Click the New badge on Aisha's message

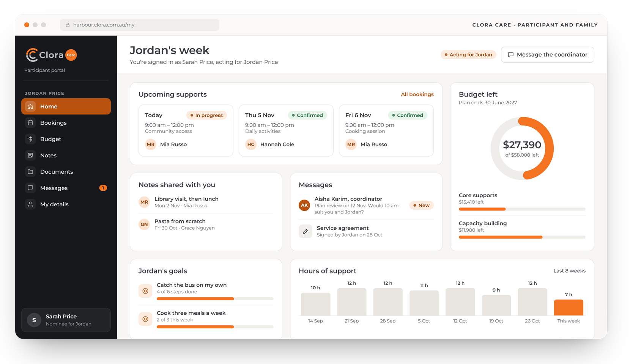point(421,206)
